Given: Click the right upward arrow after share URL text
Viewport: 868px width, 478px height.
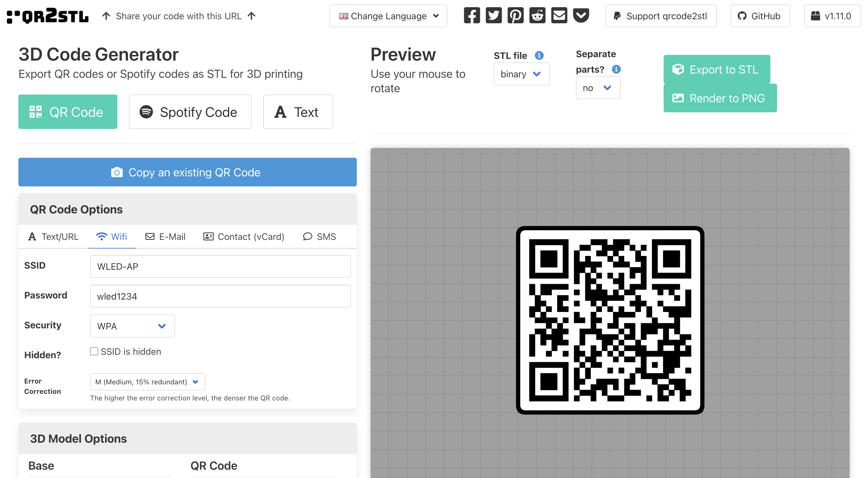Looking at the screenshot, I should point(251,16).
